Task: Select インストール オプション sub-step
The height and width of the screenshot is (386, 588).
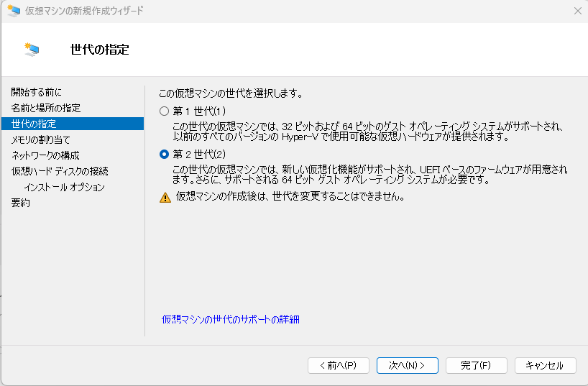Action: tap(64, 187)
